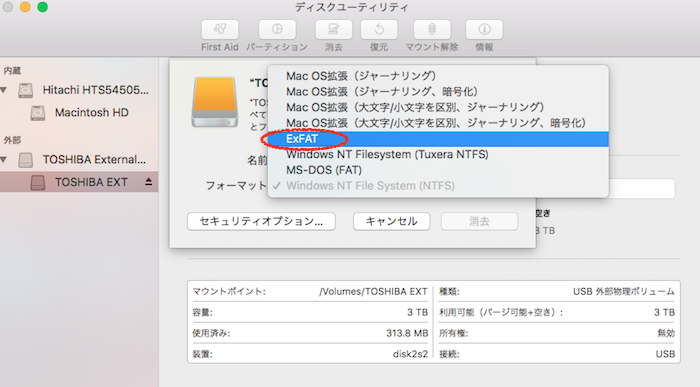Viewport: 700px width, 387px height.
Task: Click the green zoom window button
Action: coord(42,7)
